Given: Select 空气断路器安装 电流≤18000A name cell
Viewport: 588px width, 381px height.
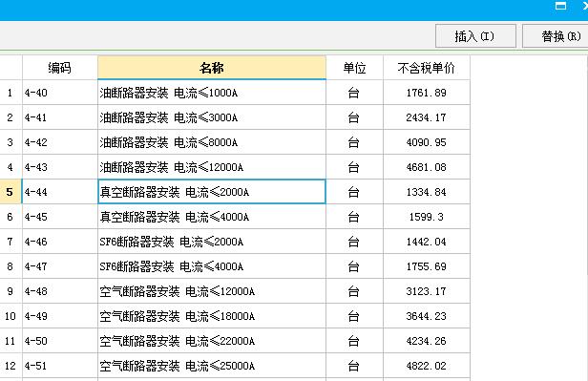Looking at the screenshot, I should (x=212, y=316).
